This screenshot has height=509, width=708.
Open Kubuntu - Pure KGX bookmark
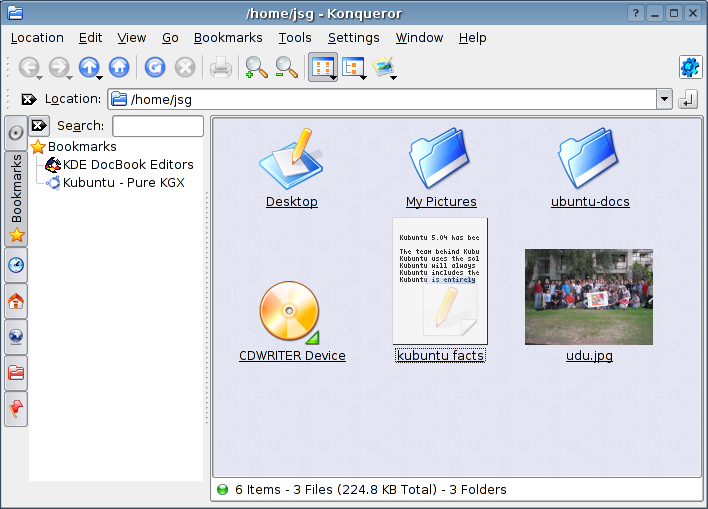pos(116,183)
